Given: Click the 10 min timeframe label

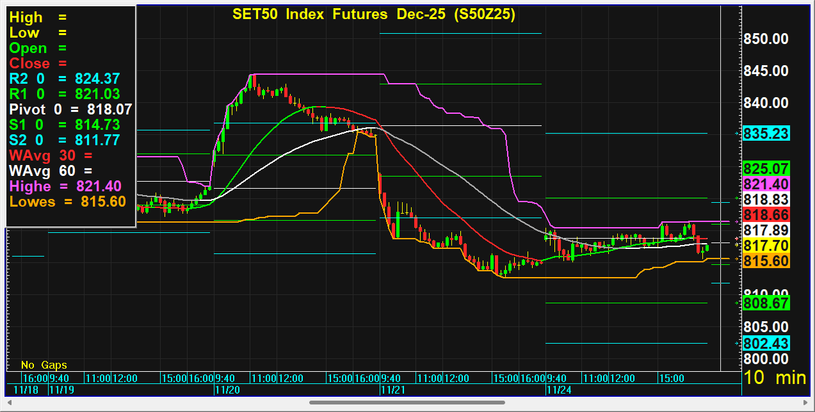Looking at the screenshot, I should [775, 378].
